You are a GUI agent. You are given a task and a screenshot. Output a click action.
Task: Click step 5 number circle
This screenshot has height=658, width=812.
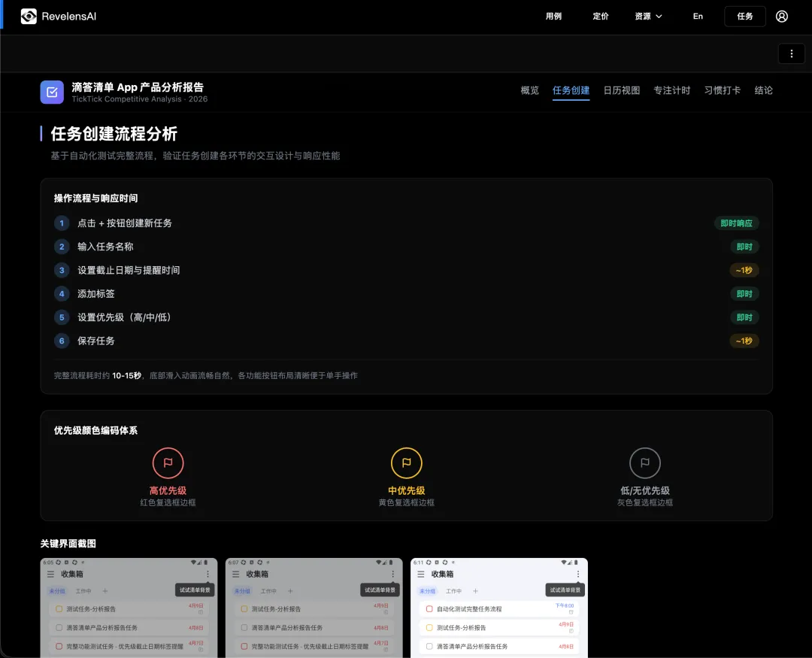(62, 317)
